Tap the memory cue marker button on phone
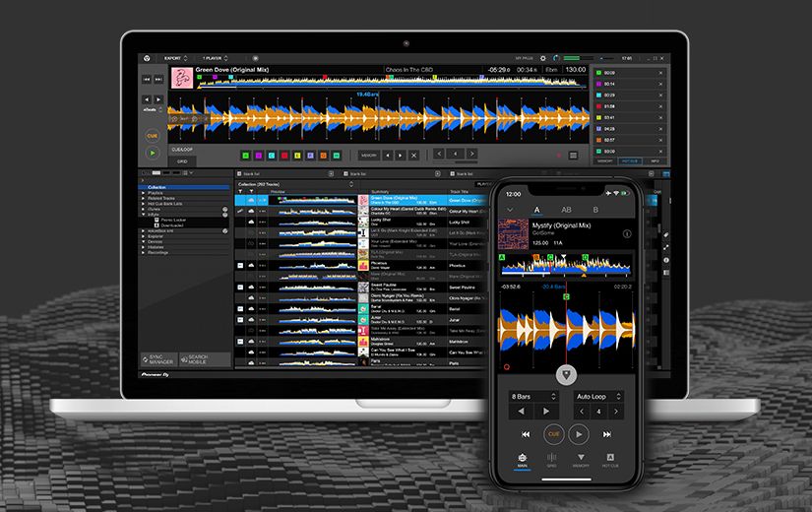 point(566,374)
